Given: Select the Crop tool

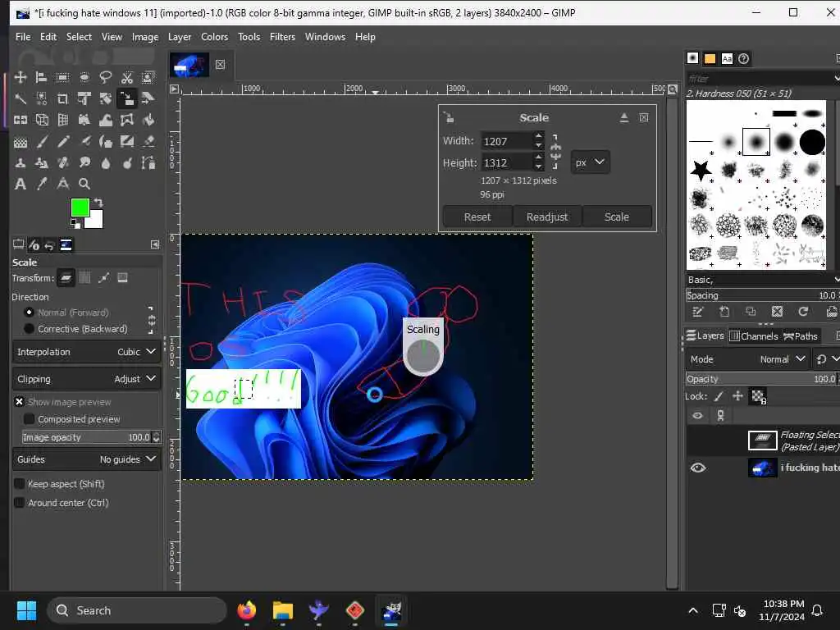Looking at the screenshot, I should (62, 98).
